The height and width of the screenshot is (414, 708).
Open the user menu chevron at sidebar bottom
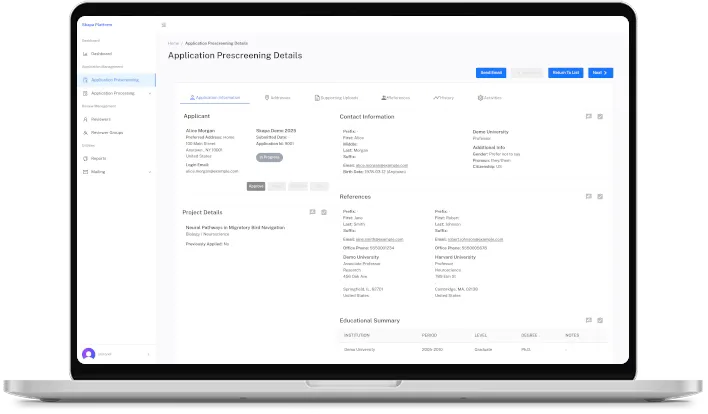149,354
